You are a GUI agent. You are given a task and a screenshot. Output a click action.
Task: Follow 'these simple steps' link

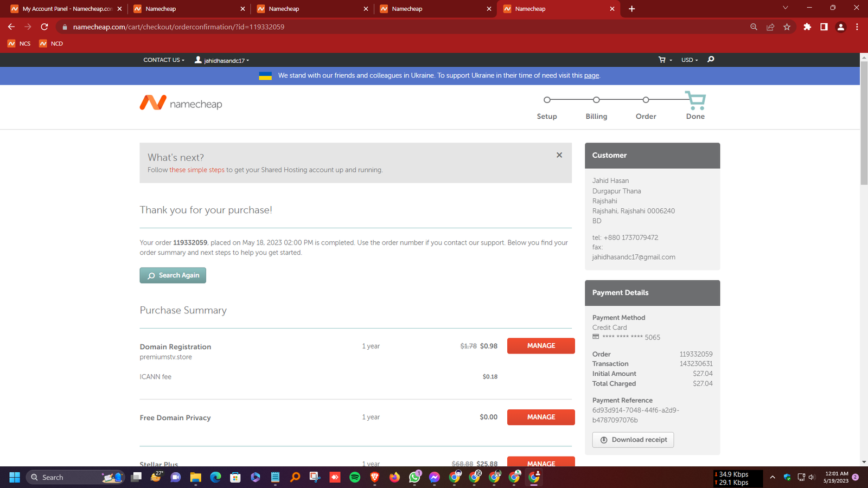click(197, 170)
